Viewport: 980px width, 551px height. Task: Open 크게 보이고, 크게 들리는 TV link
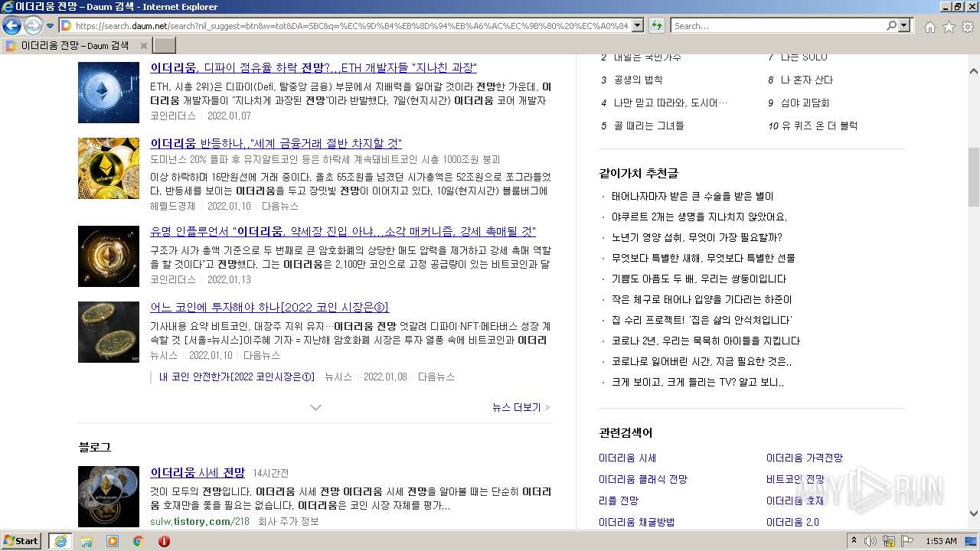click(698, 382)
